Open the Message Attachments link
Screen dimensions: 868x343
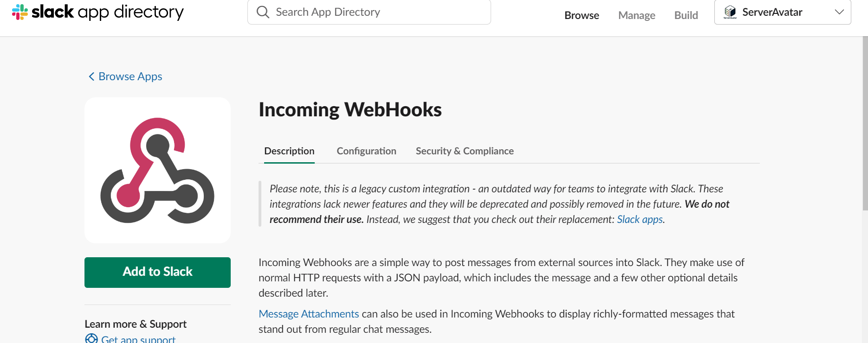click(309, 314)
